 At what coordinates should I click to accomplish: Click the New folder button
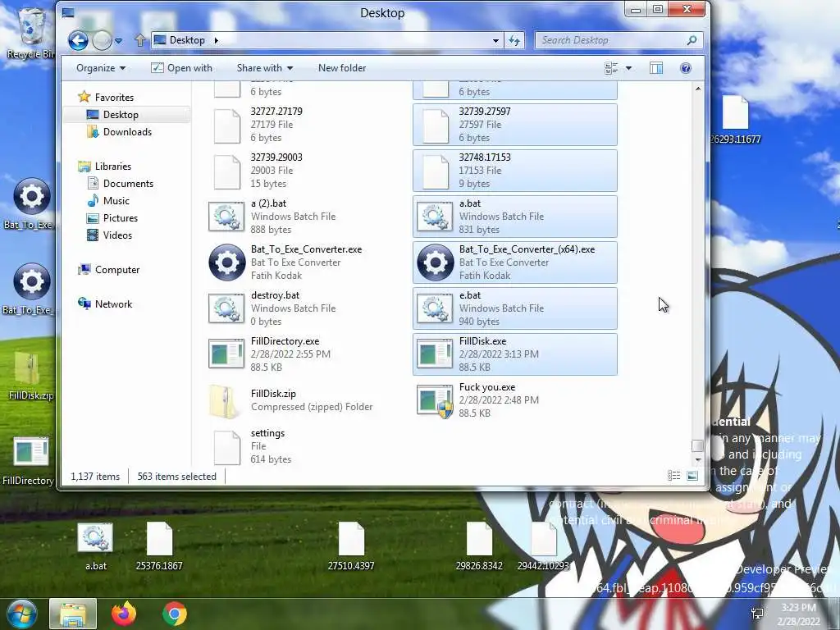click(342, 68)
